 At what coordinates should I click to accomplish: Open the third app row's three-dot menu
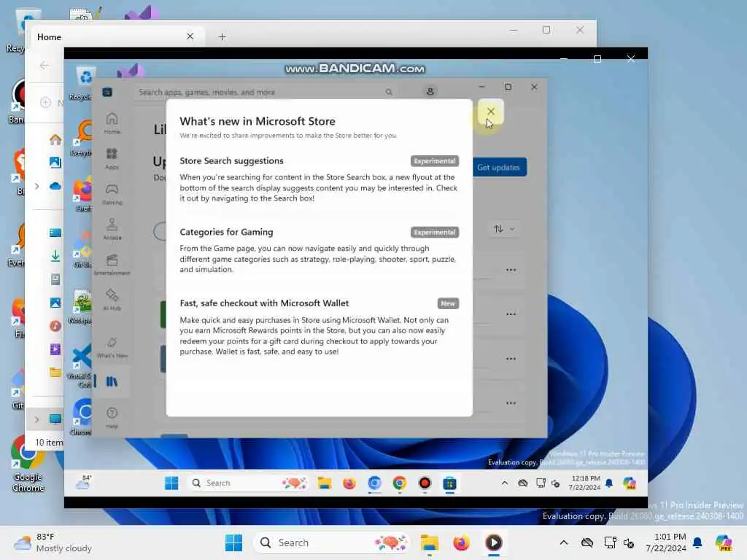(511, 359)
